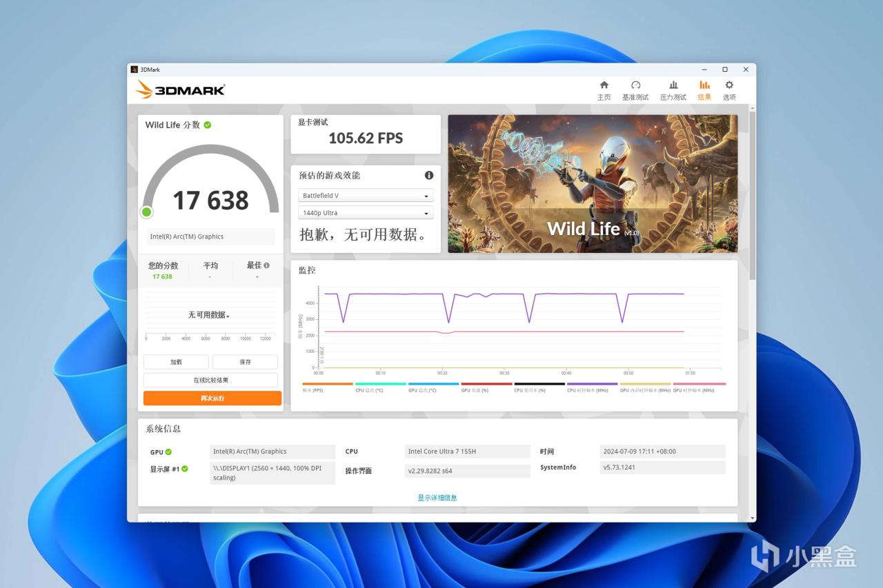Open the 选项 options gear tab
This screenshot has height=588, width=883.
pyautogui.click(x=729, y=90)
